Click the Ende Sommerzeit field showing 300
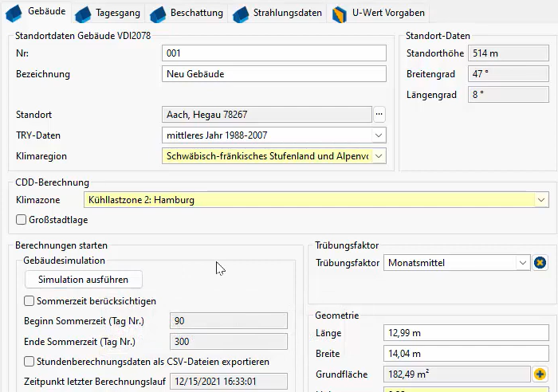Image resolution: width=558 pixels, height=392 pixels. pyautogui.click(x=229, y=342)
